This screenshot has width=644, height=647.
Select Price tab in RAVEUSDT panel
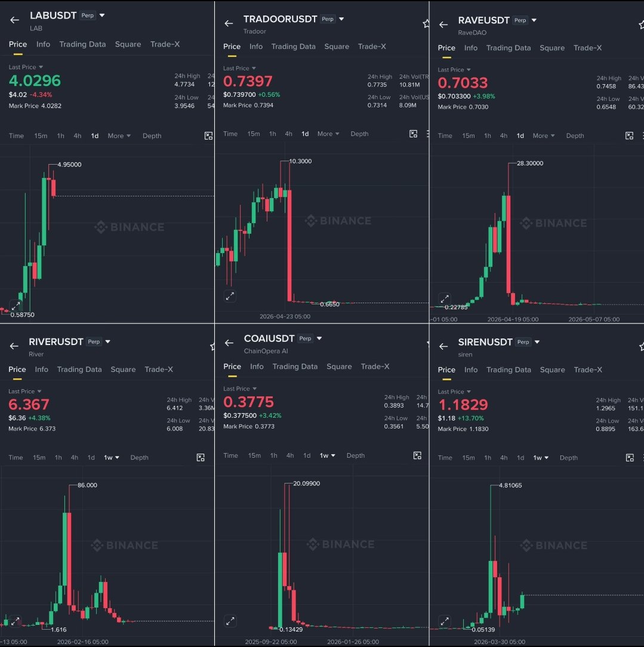pos(446,48)
